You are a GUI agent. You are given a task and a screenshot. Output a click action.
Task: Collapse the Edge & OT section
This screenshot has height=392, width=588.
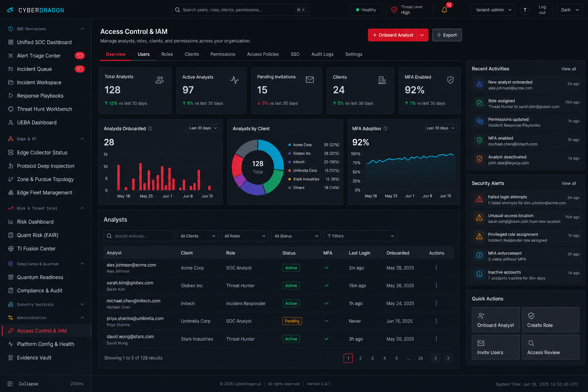coord(82,139)
